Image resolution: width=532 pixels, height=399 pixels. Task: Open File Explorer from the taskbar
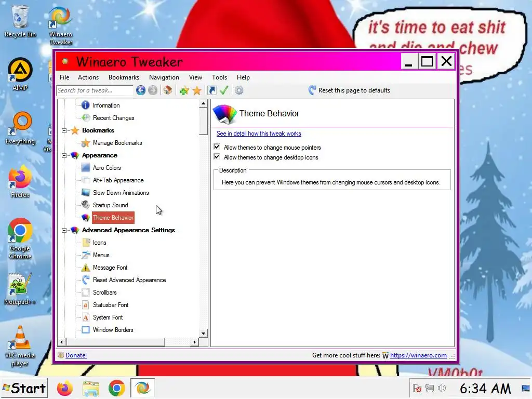tap(90, 388)
